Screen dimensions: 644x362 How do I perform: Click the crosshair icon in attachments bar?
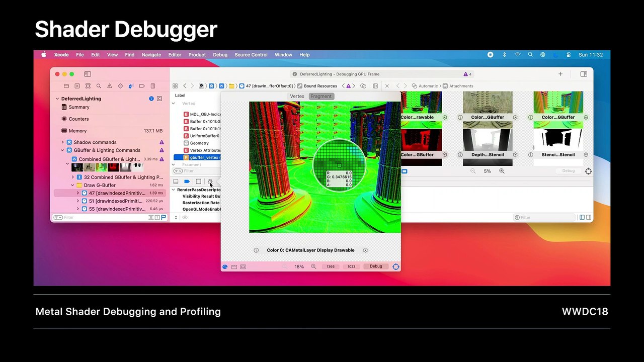588,171
